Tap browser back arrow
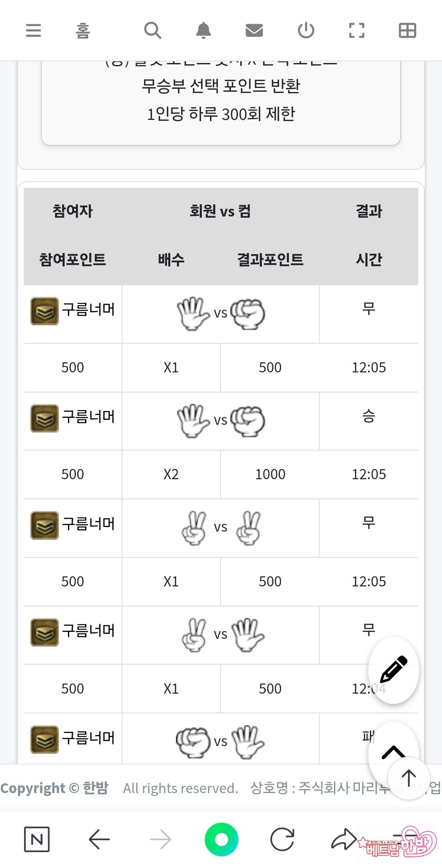This screenshot has width=442, height=868. pos(99,839)
